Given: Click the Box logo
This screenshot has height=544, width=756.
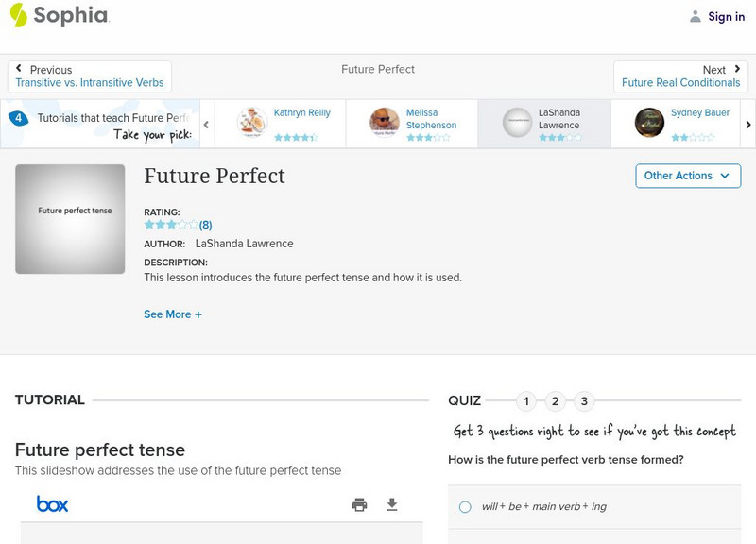Looking at the screenshot, I should [x=53, y=504].
